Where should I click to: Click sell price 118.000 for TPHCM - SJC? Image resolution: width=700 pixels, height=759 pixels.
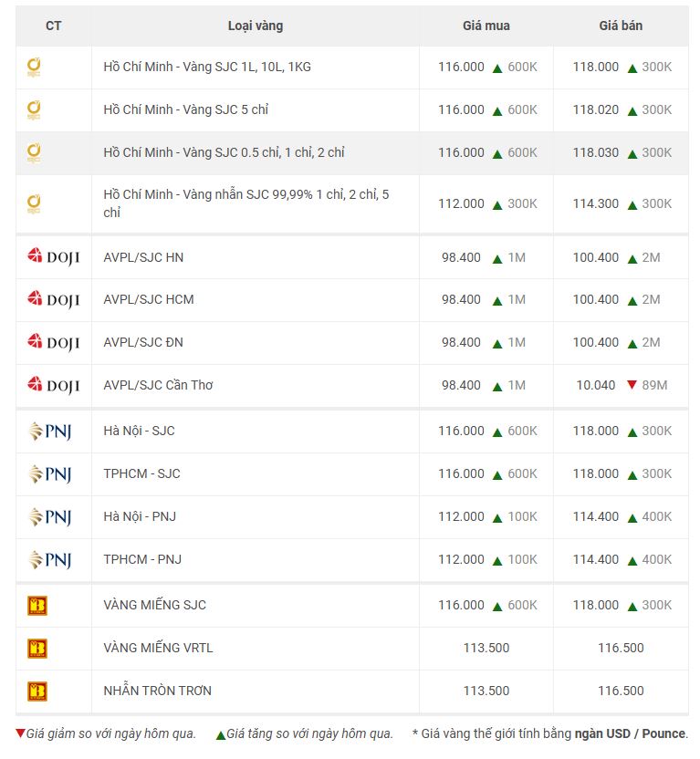pos(596,473)
